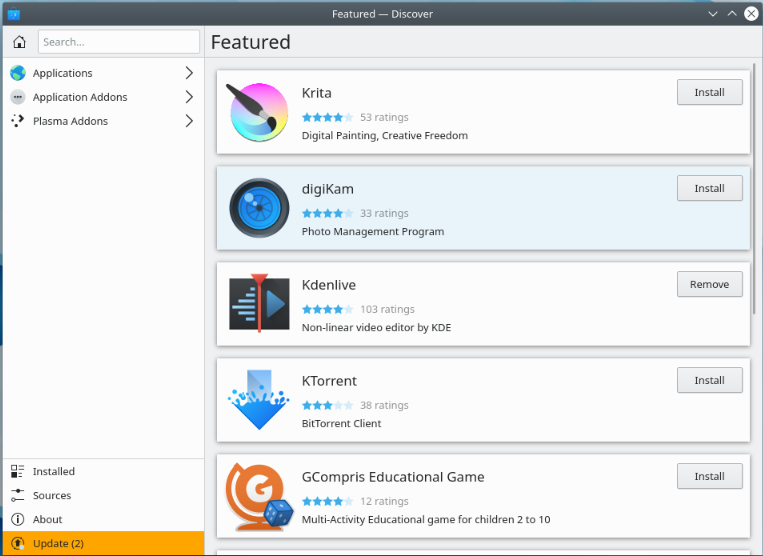Image resolution: width=763 pixels, height=556 pixels.
Task: Click the Installed list icon
Action: [18, 471]
